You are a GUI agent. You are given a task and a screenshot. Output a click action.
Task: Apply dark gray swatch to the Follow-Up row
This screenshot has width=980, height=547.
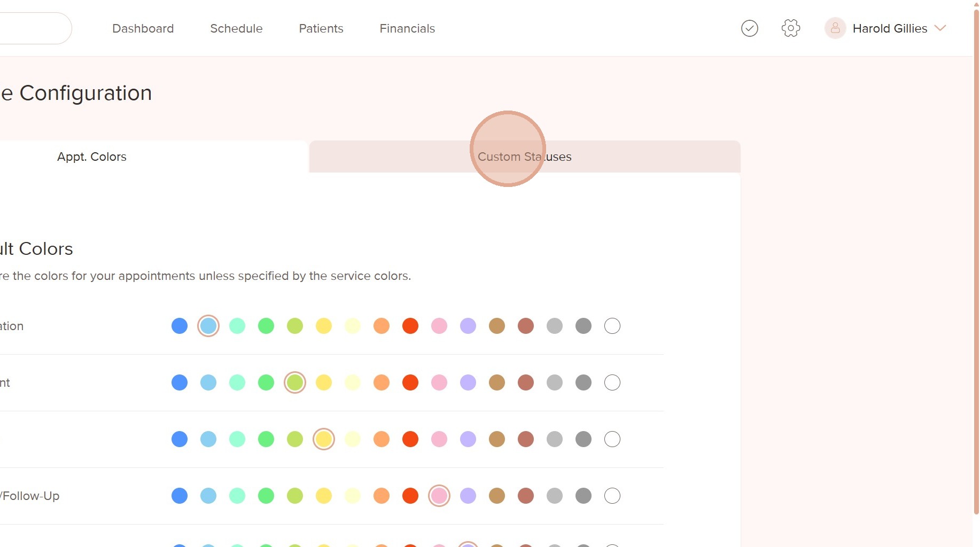pos(584,496)
